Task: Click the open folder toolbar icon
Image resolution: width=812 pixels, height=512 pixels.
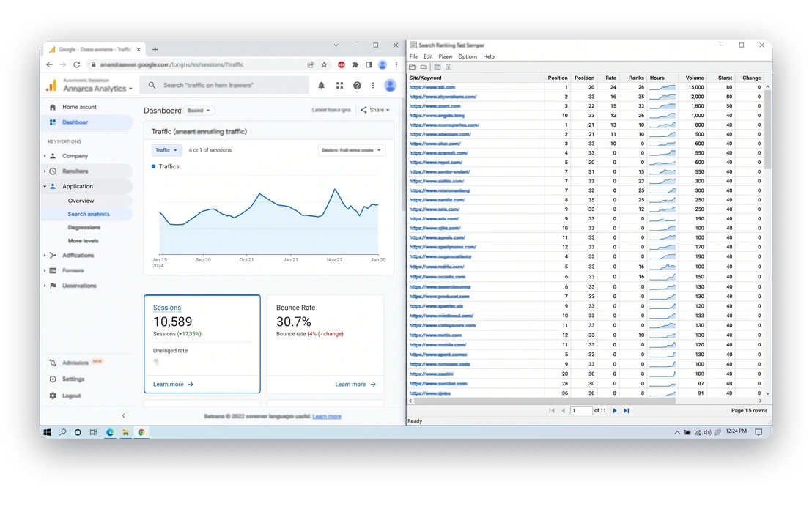Action: pos(412,67)
